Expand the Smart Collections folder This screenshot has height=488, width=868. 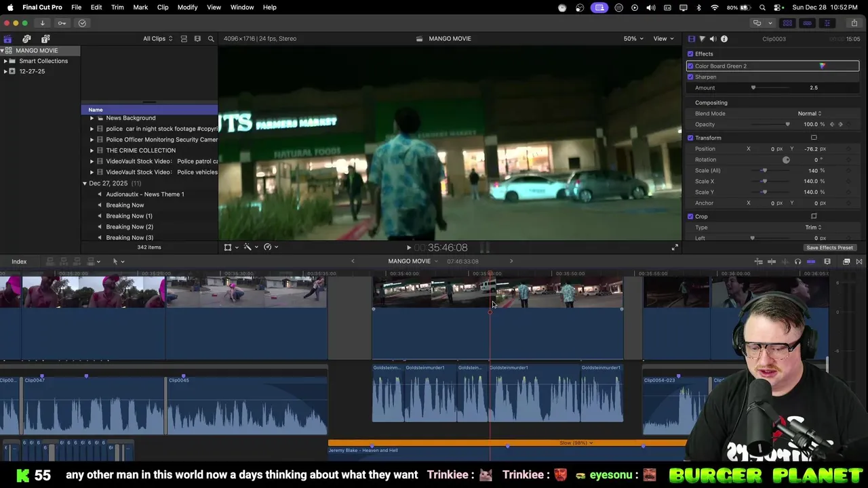tap(5, 61)
